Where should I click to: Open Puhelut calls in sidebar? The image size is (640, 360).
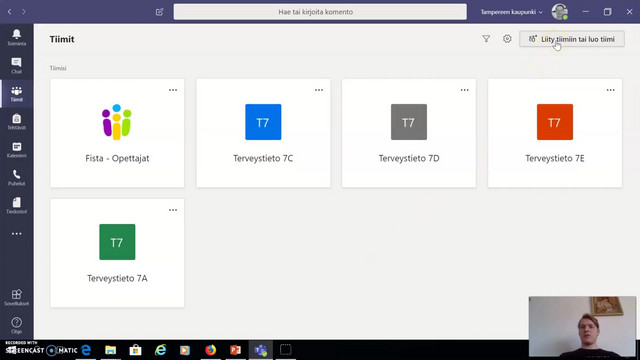pyautogui.click(x=16, y=178)
